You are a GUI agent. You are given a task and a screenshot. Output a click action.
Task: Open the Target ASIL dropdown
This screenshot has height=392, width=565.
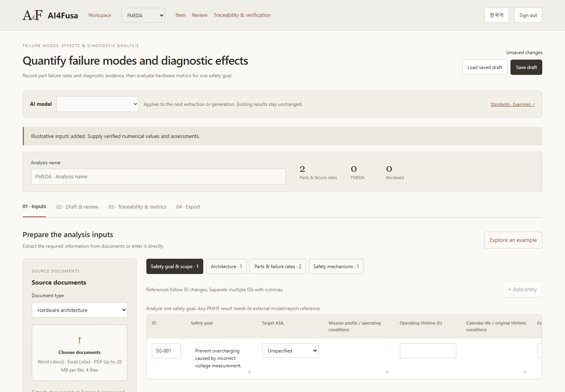coord(290,350)
